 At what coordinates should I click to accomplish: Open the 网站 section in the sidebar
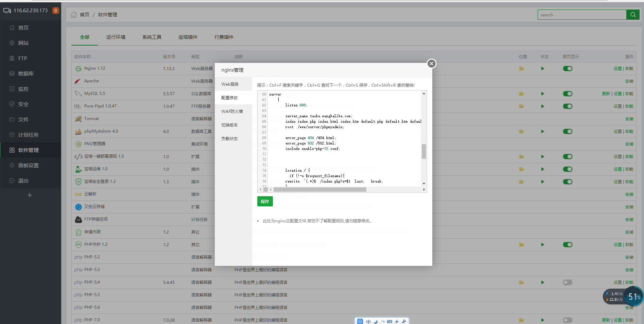click(23, 43)
